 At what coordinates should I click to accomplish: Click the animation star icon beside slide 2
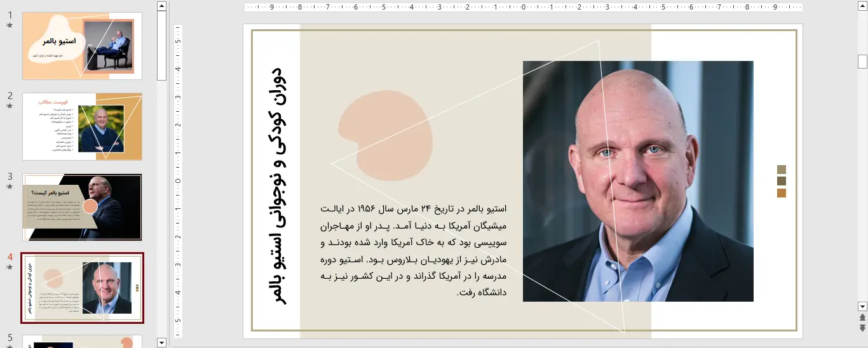[10, 106]
